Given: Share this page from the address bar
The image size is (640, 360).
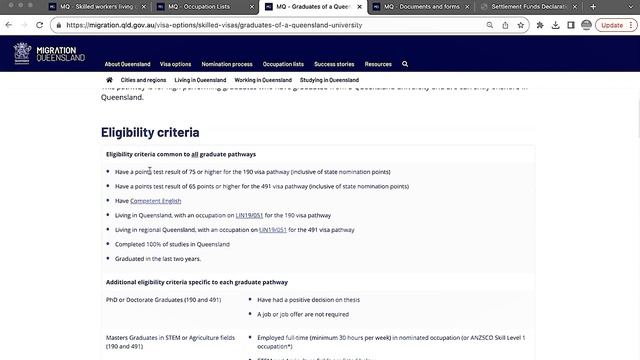Looking at the screenshot, I should [505, 25].
